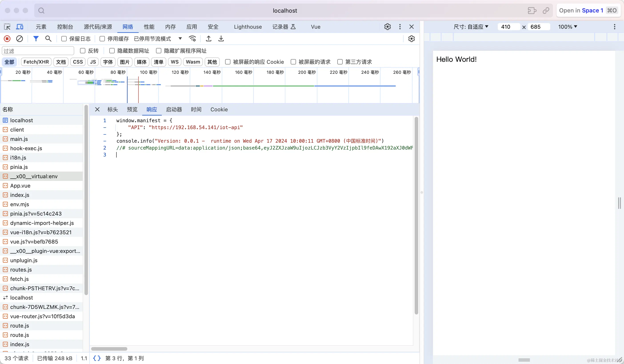Click the clear network log icon

(19, 39)
